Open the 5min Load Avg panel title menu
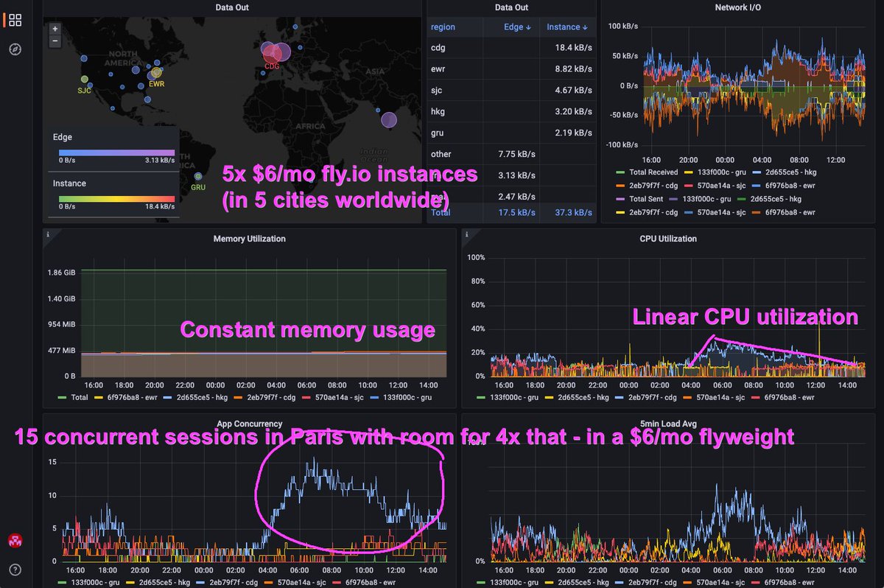The image size is (884, 588). point(668,424)
